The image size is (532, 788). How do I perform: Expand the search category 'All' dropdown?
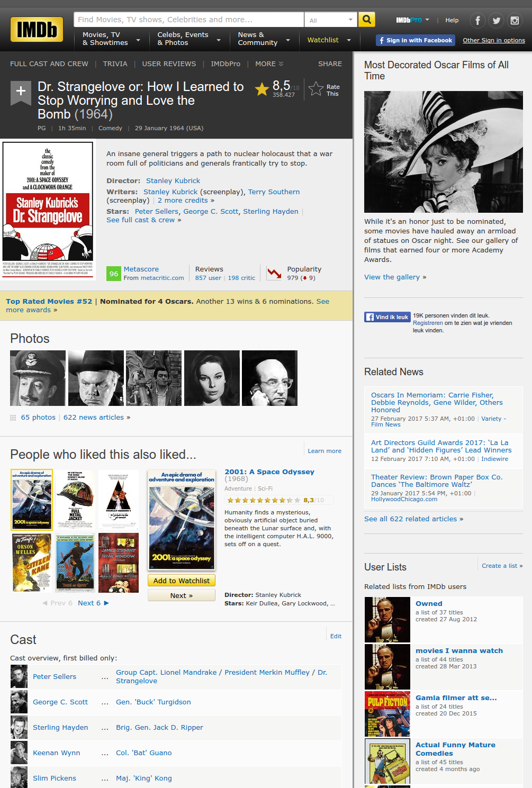click(331, 20)
